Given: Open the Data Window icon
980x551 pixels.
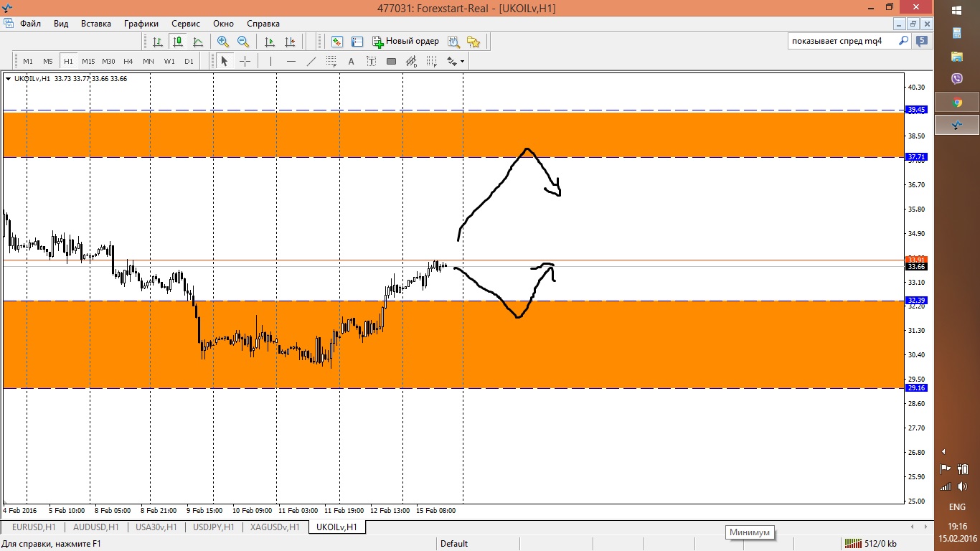Looking at the screenshot, I should 357,42.
